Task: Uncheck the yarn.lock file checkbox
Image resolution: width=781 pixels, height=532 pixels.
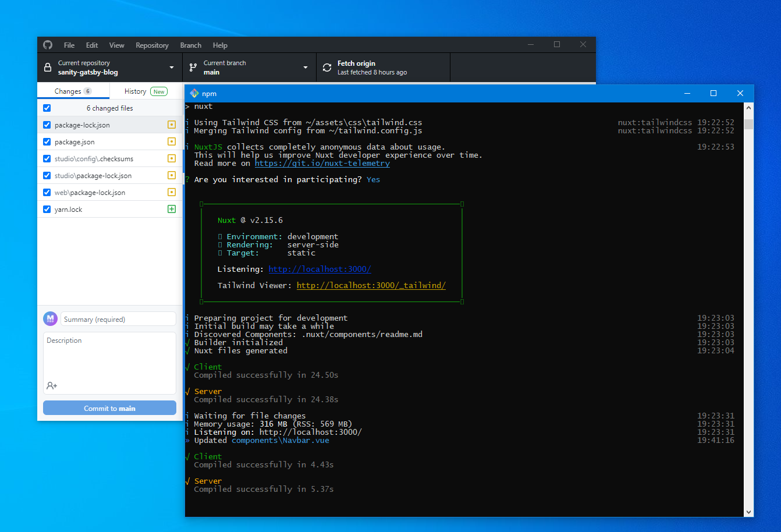Action: click(47, 209)
